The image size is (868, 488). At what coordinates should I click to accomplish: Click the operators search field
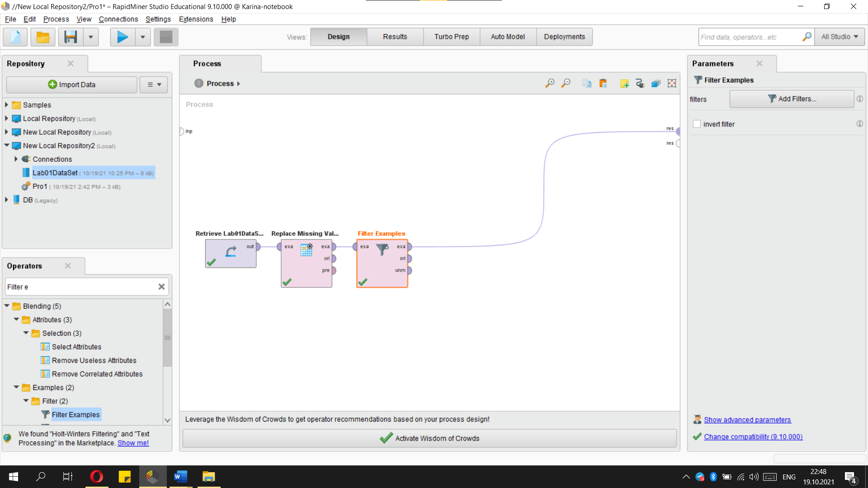[81, 286]
